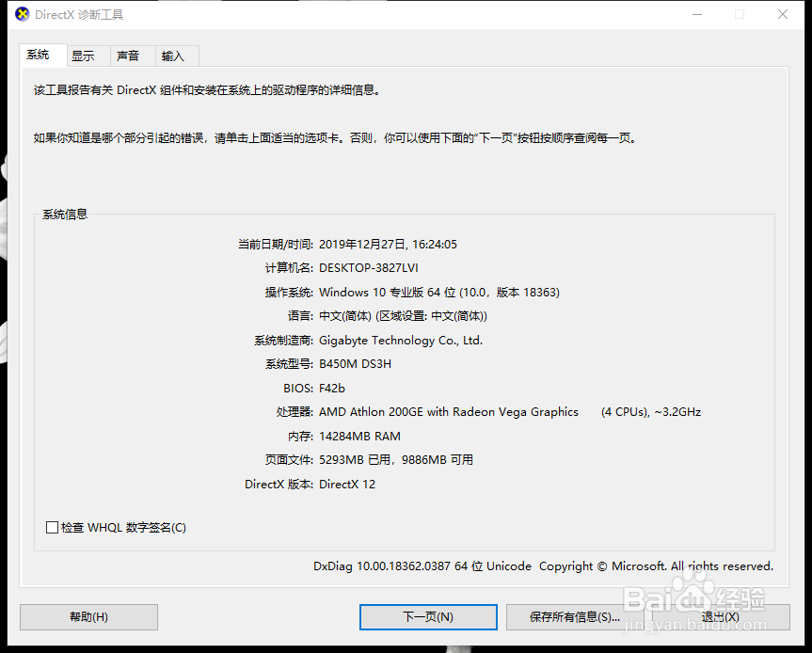Click the DirectX 12 version value
Image resolution: width=812 pixels, height=653 pixels.
347,485
